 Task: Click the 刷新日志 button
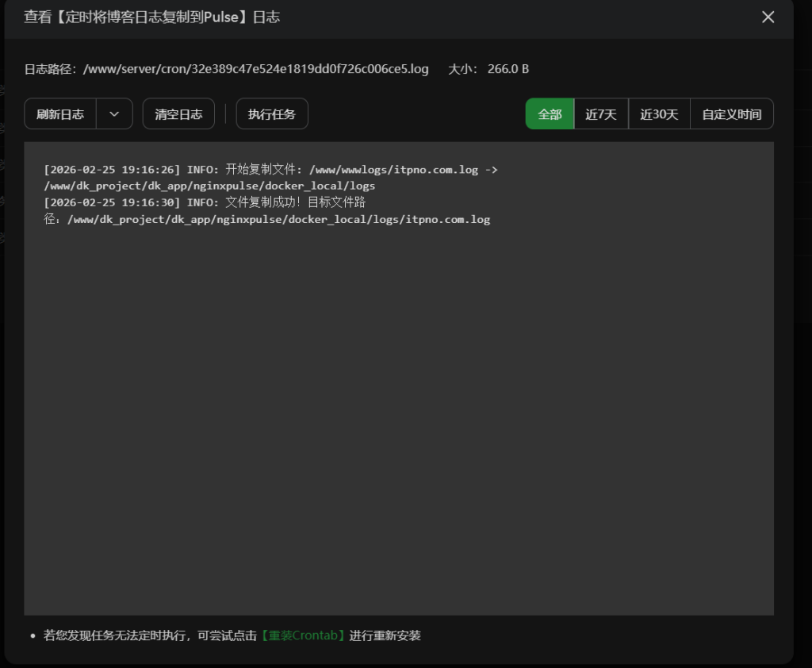click(60, 114)
